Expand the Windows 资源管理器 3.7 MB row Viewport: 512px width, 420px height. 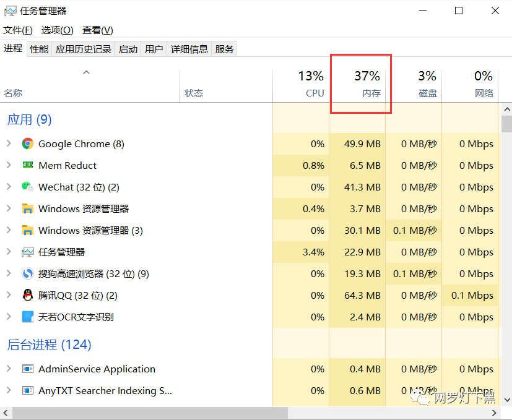[x=9, y=208]
